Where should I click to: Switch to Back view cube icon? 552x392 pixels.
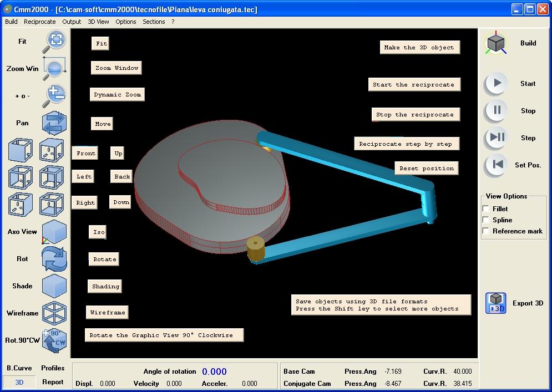tap(52, 177)
